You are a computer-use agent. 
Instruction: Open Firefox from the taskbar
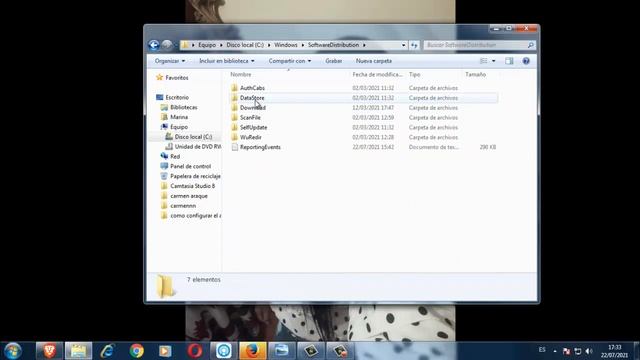coord(253,351)
